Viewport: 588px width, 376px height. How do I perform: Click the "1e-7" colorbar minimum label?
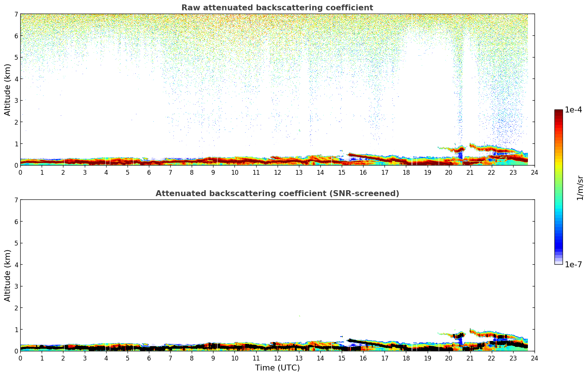coord(573,265)
